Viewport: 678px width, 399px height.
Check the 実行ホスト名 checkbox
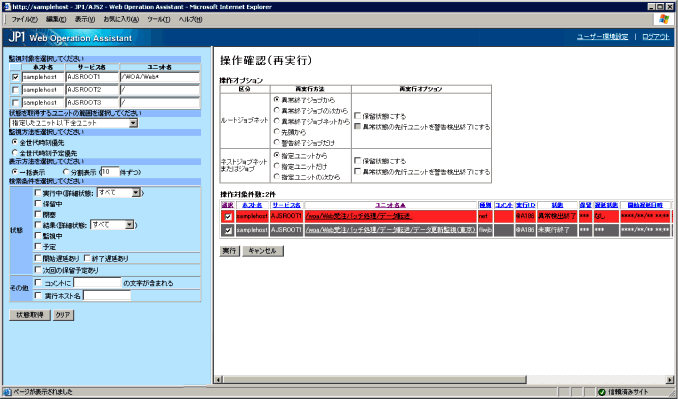pos(38,296)
